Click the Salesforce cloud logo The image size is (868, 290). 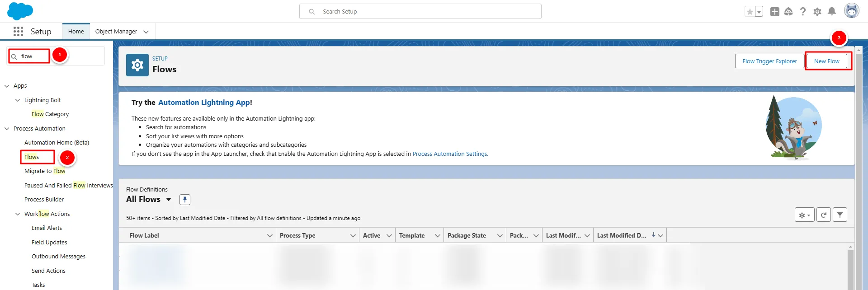(x=20, y=11)
